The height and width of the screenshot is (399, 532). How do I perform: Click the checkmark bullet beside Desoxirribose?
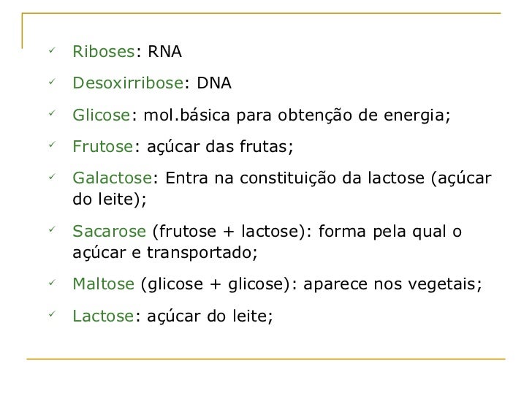click(x=52, y=81)
